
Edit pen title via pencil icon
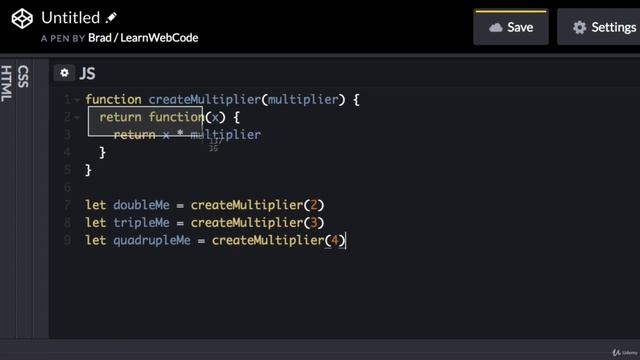[x=111, y=18]
